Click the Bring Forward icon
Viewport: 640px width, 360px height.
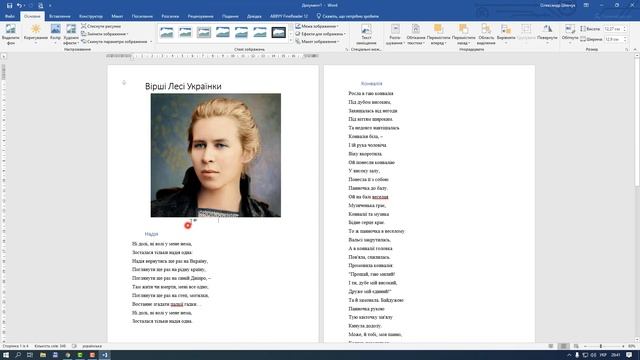[438, 29]
